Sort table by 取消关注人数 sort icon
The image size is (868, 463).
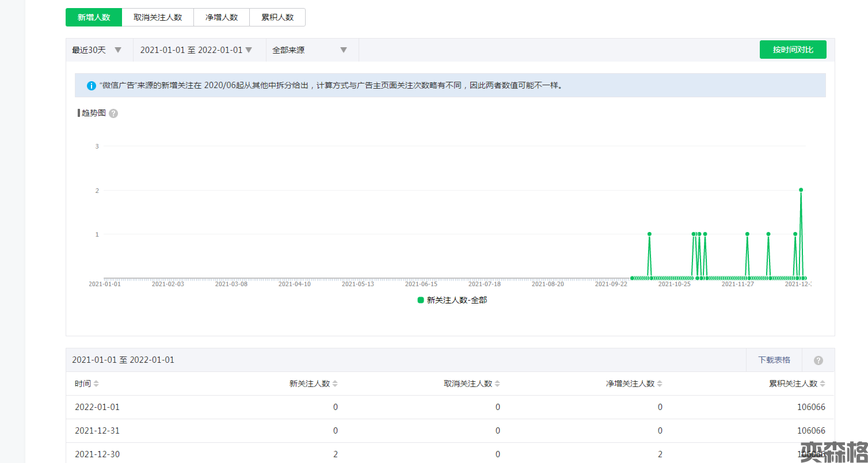coord(497,384)
